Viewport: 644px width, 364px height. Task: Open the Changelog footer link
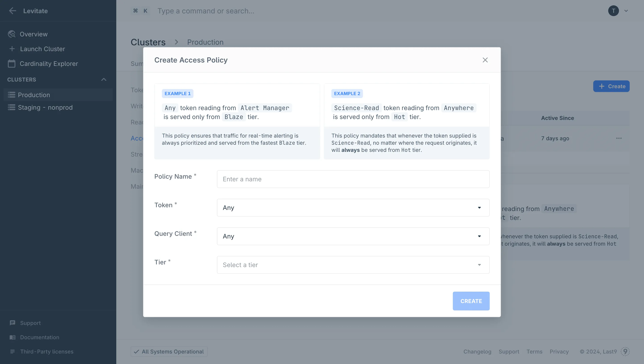tap(477, 351)
